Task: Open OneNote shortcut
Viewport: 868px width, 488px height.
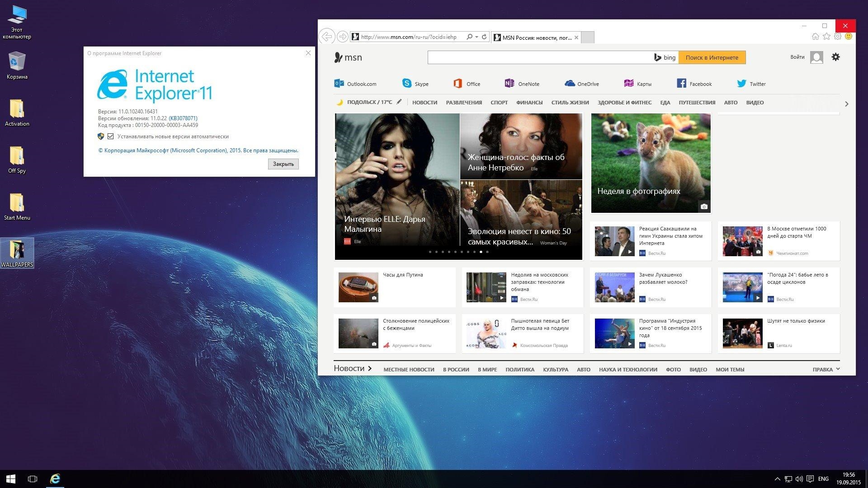Action: click(x=522, y=84)
